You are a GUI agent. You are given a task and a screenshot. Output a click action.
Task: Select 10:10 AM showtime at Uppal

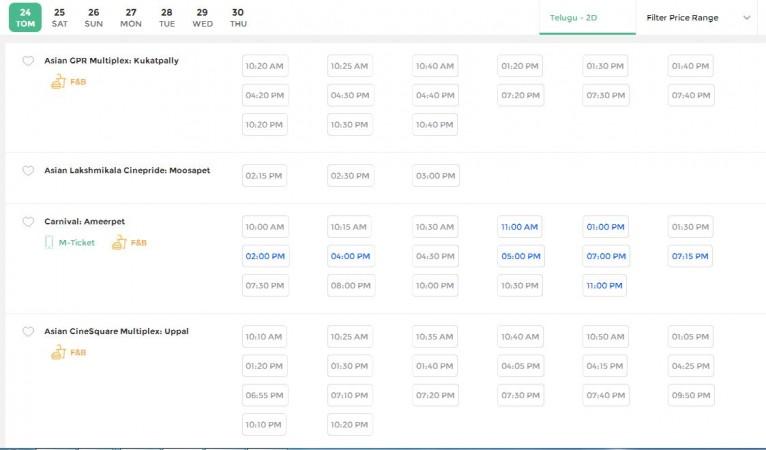[264, 337]
